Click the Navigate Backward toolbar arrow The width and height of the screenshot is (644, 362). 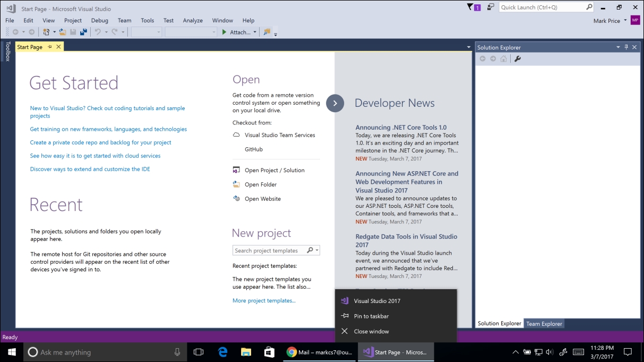click(15, 32)
